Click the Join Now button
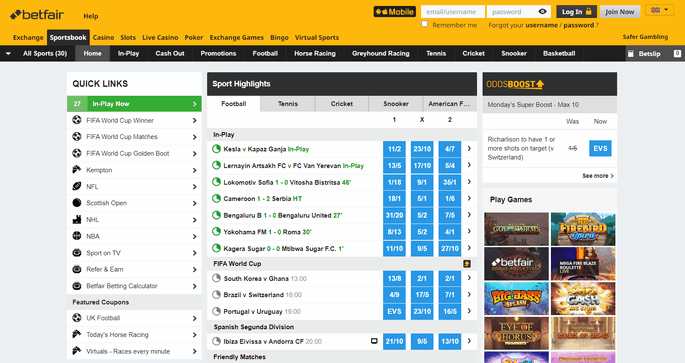The height and width of the screenshot is (363, 685). point(619,12)
